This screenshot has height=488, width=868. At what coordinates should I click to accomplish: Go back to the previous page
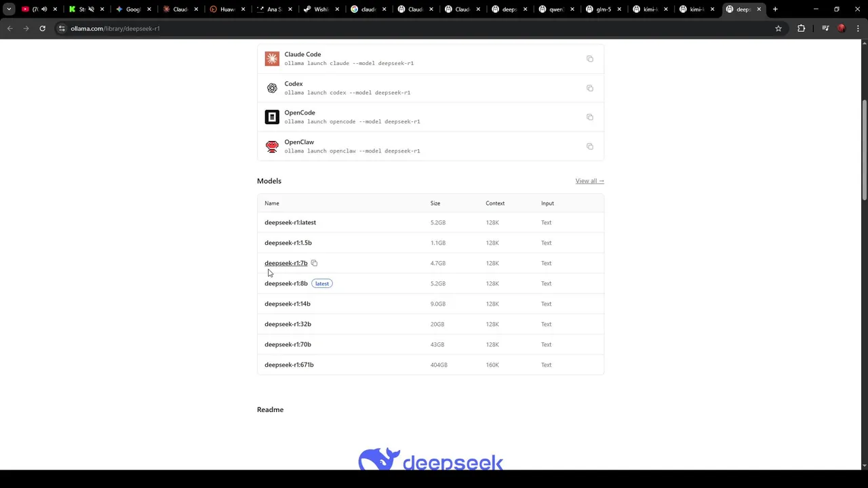click(9, 28)
